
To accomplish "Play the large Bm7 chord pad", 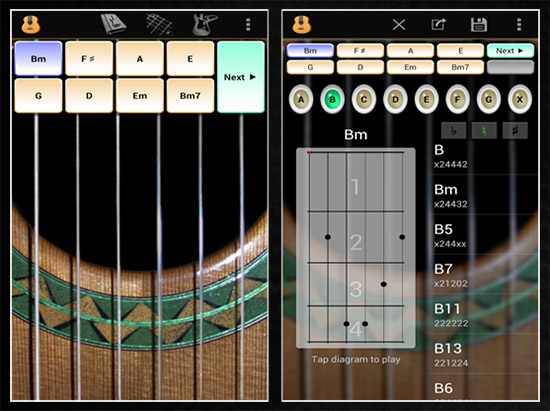I will tap(190, 95).
